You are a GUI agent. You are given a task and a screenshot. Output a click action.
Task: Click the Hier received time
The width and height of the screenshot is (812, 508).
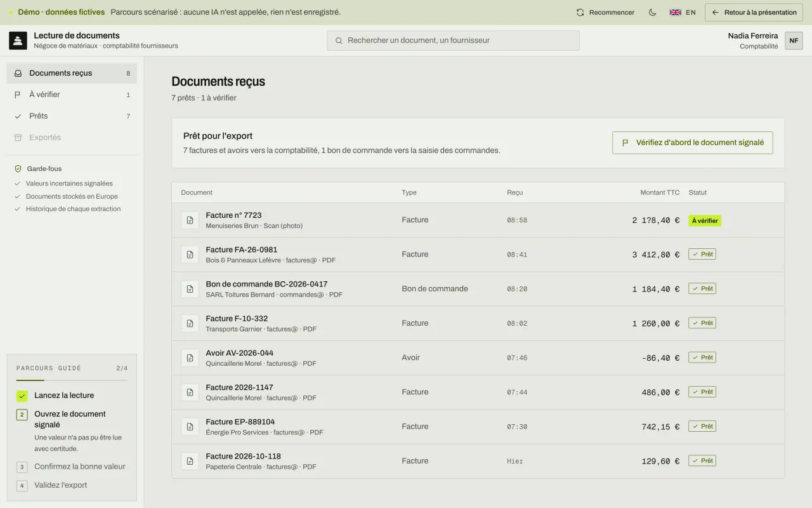pyautogui.click(x=515, y=461)
